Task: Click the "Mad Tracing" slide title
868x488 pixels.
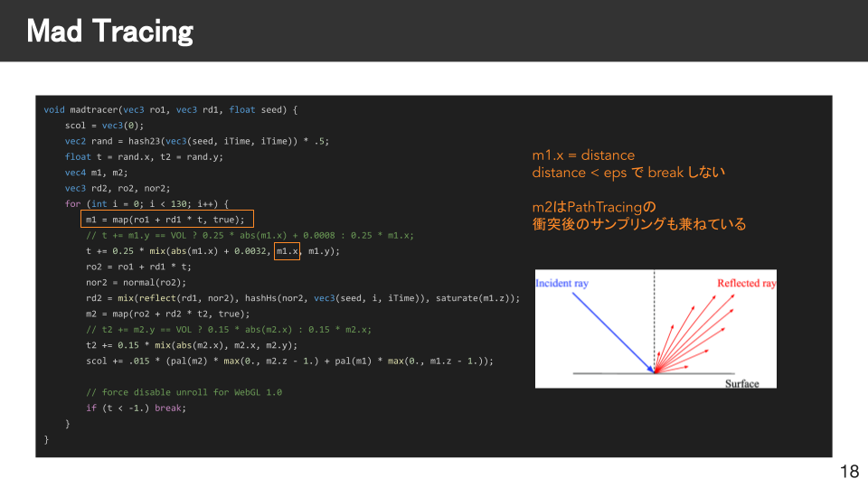Action: point(109,32)
